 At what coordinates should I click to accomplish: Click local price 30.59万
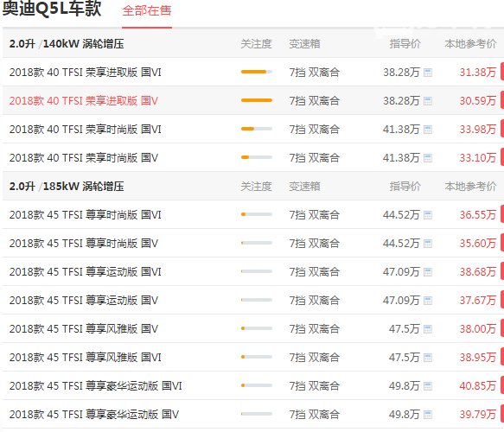pyautogui.click(x=478, y=101)
